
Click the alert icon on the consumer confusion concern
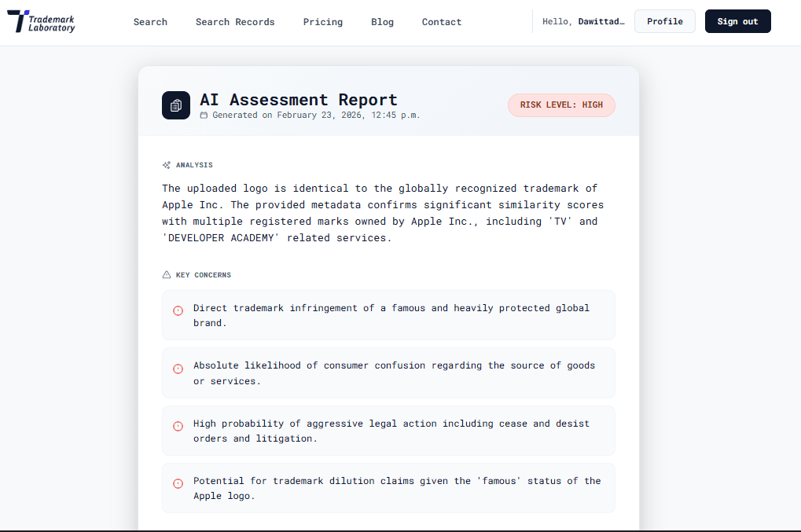178,369
